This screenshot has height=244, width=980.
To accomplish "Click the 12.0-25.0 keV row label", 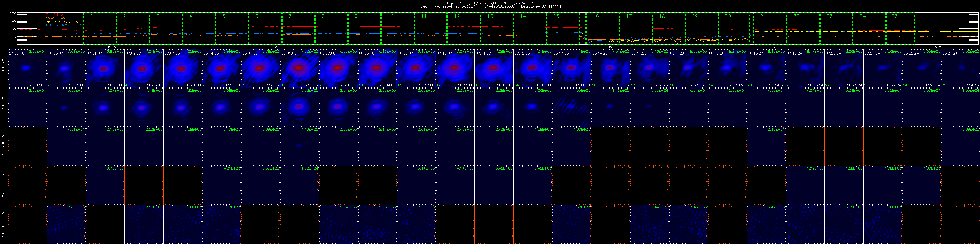I will (x=3, y=146).
